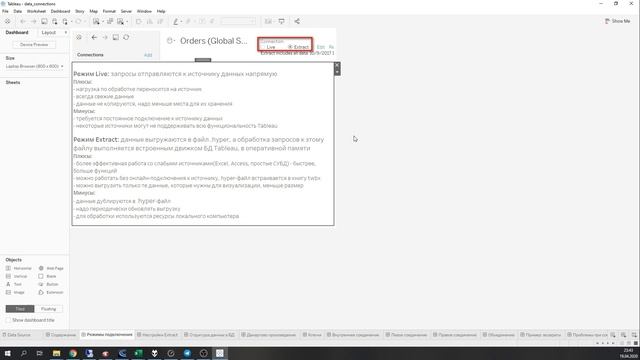This screenshot has height=360, width=640.
Task: Add a Button object
Action: tap(49, 284)
